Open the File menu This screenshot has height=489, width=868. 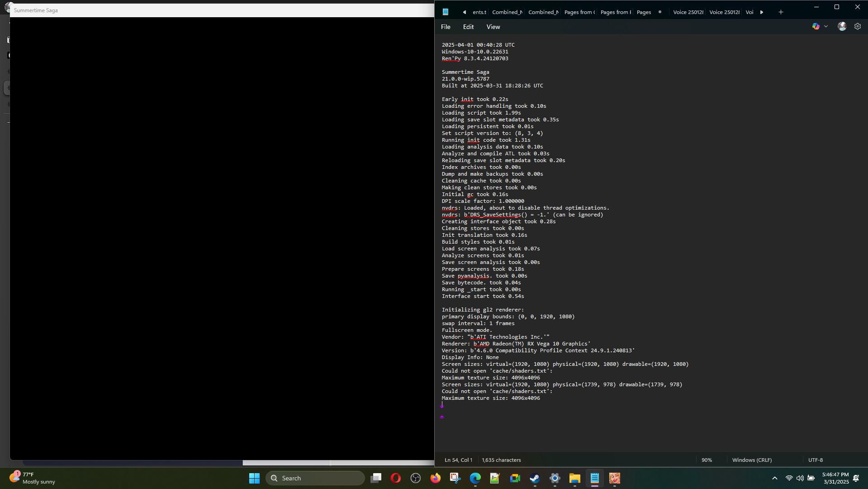coord(446,27)
